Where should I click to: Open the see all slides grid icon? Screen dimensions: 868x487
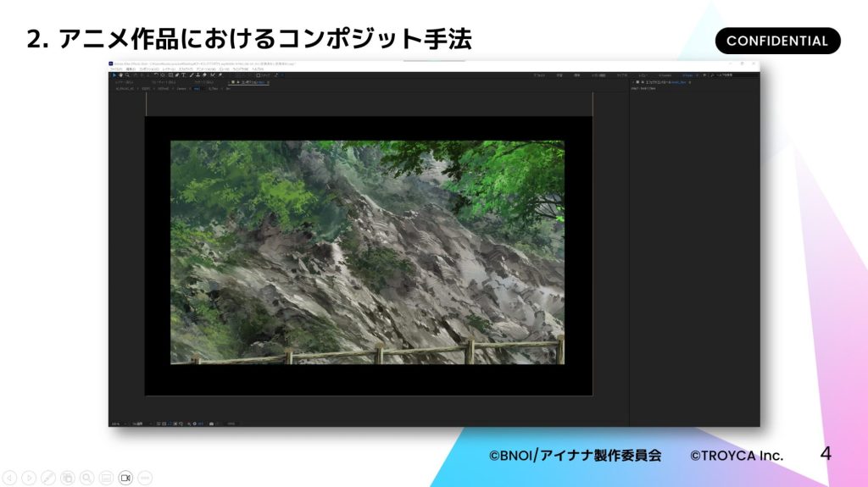[x=67, y=478]
